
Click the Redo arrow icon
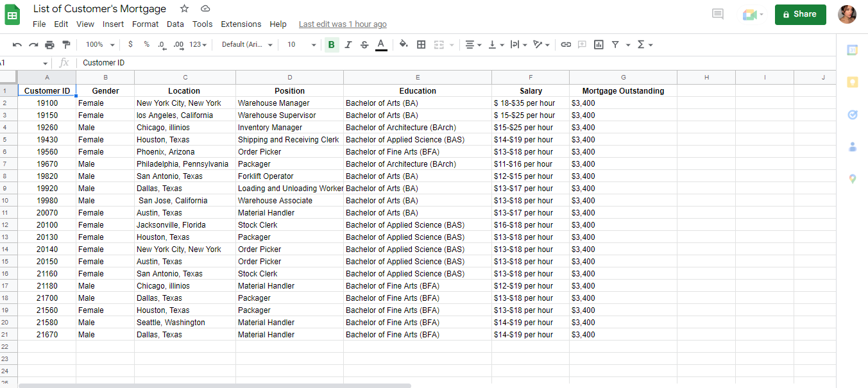(33, 45)
